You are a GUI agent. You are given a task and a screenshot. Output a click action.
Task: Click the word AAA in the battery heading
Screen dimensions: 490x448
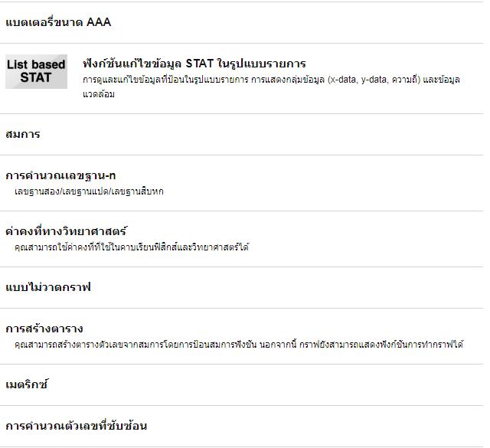coord(99,22)
